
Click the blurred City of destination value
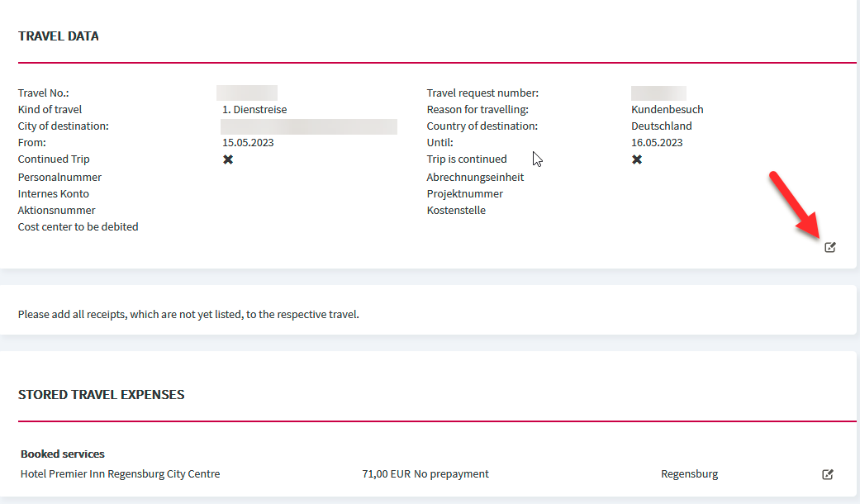(x=309, y=126)
